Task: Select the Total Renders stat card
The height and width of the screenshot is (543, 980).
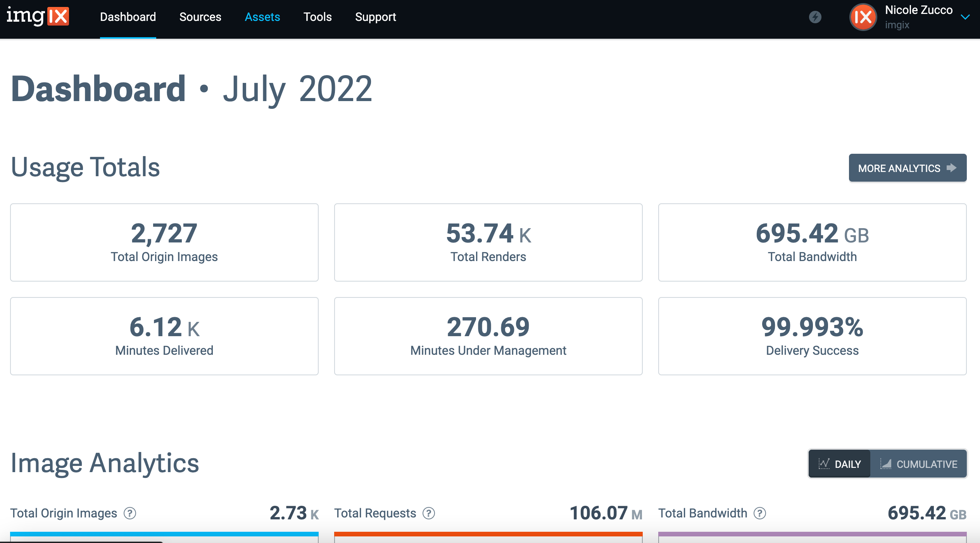Action: pos(488,242)
